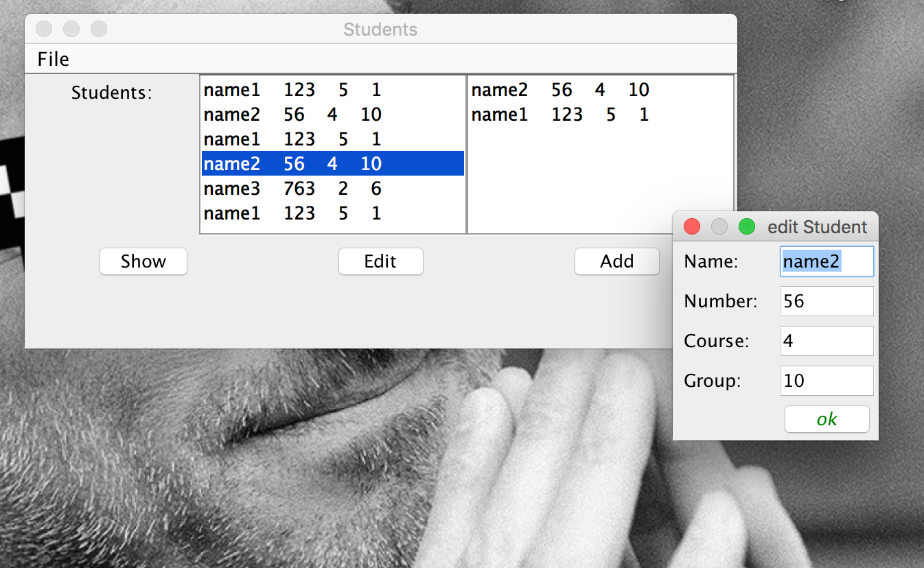Click the Group: label in edit dialog
The height and width of the screenshot is (568, 924).
(x=713, y=381)
